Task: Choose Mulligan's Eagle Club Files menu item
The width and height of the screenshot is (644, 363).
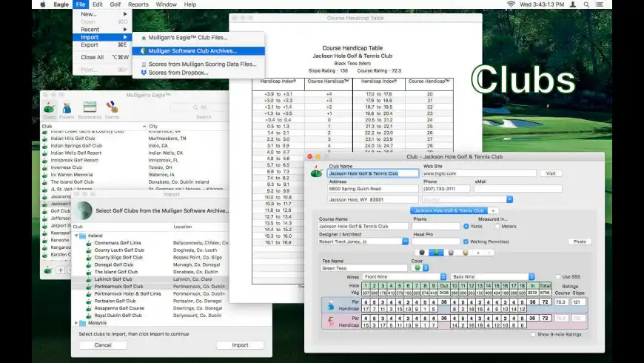Action: point(198,37)
